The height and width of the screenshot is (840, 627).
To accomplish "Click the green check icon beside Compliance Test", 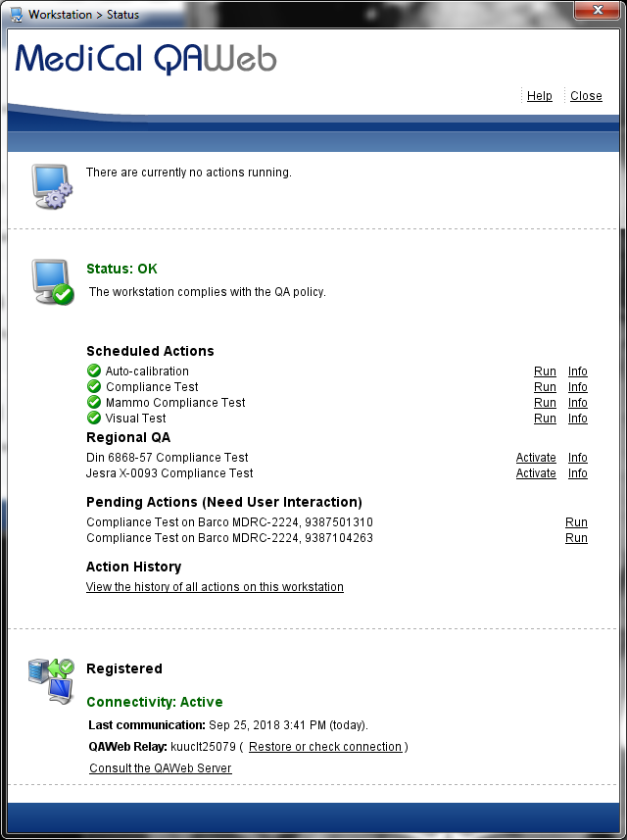I will 94,386.
